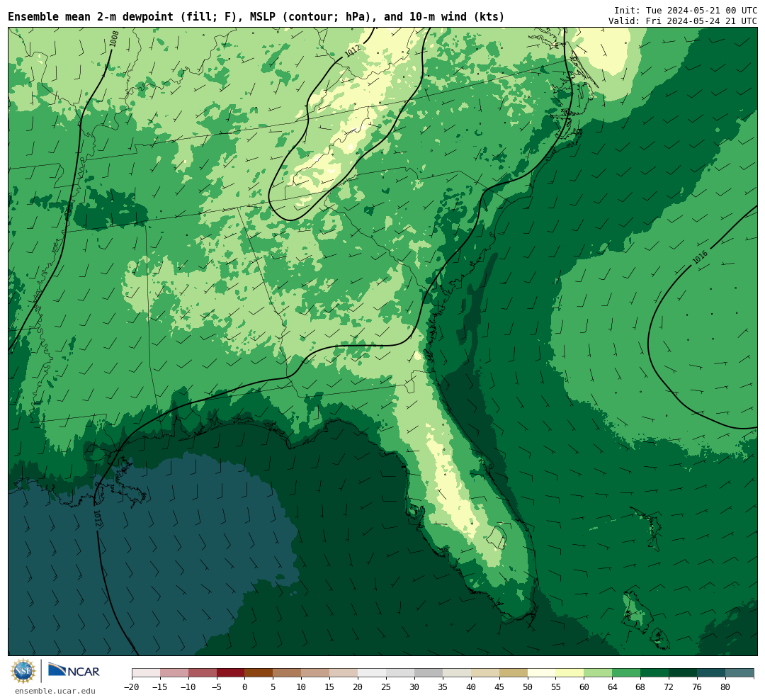
Task: Pick the 50 to 55 pale yellow swatch
Action: click(x=542, y=673)
